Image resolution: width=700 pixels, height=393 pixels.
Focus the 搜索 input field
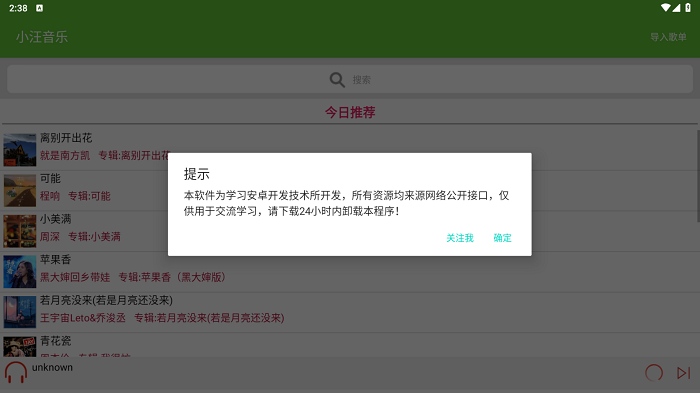point(350,79)
